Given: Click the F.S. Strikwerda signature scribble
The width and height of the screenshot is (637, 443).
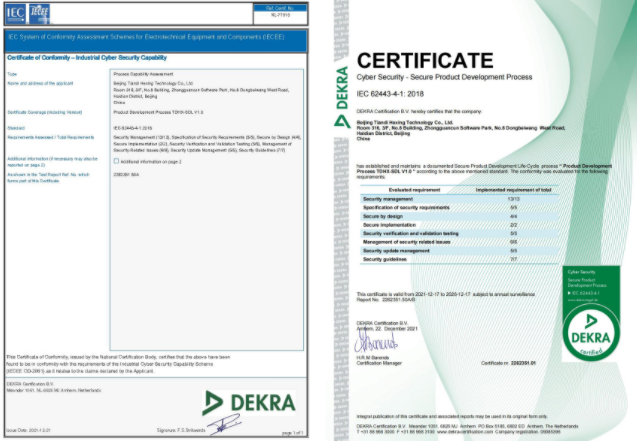Looking at the screenshot, I should [x=224, y=425].
